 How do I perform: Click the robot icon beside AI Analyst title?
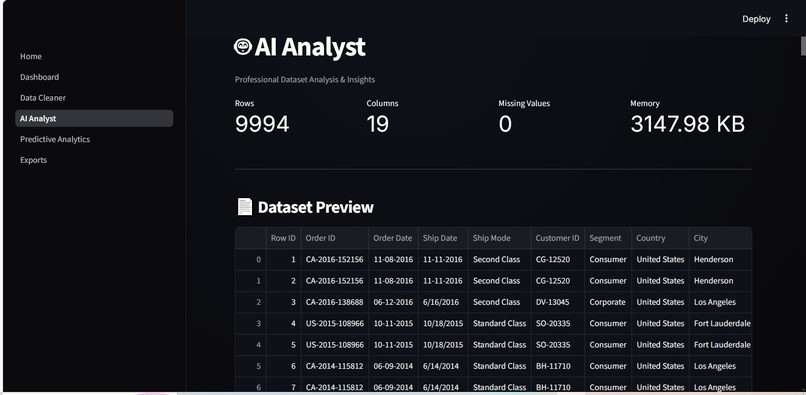(x=243, y=46)
